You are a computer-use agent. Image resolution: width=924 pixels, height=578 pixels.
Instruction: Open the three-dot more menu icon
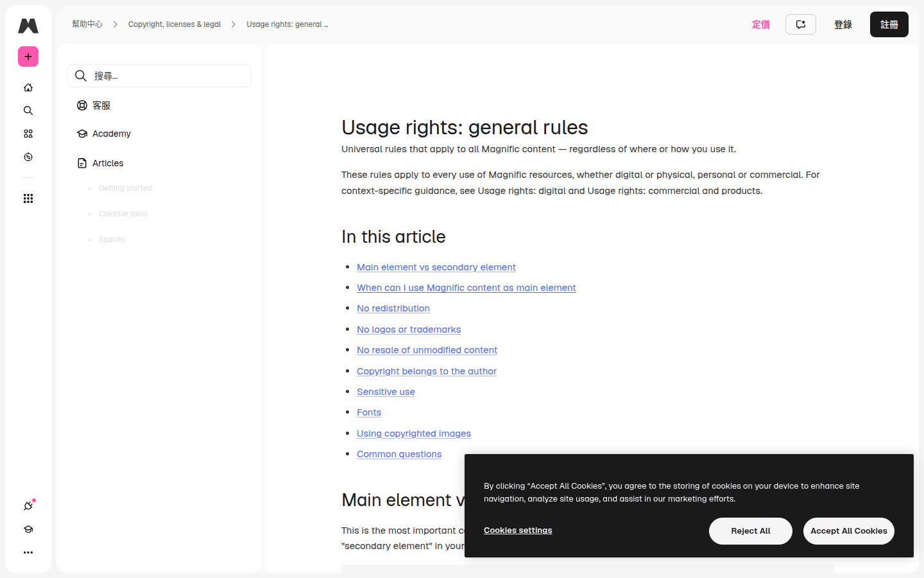(28, 552)
